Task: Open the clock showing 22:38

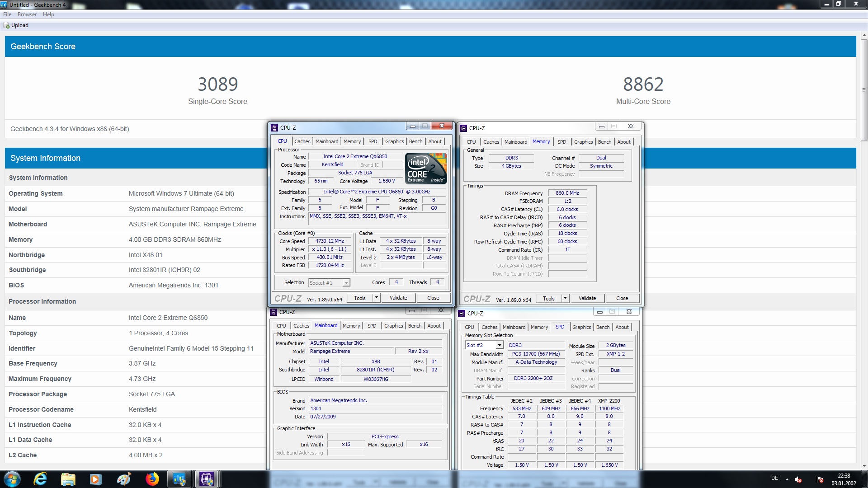Action: coord(844,479)
